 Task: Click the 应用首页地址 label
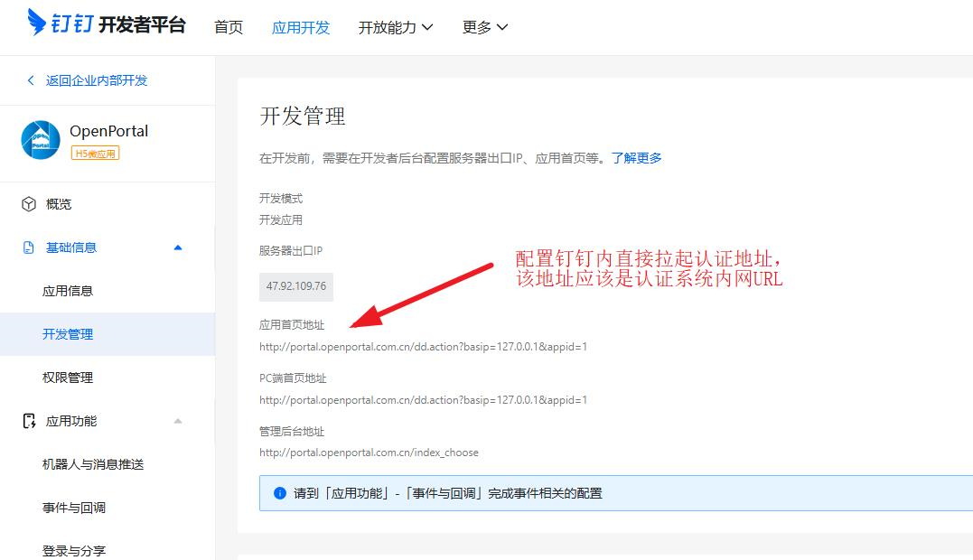(292, 325)
